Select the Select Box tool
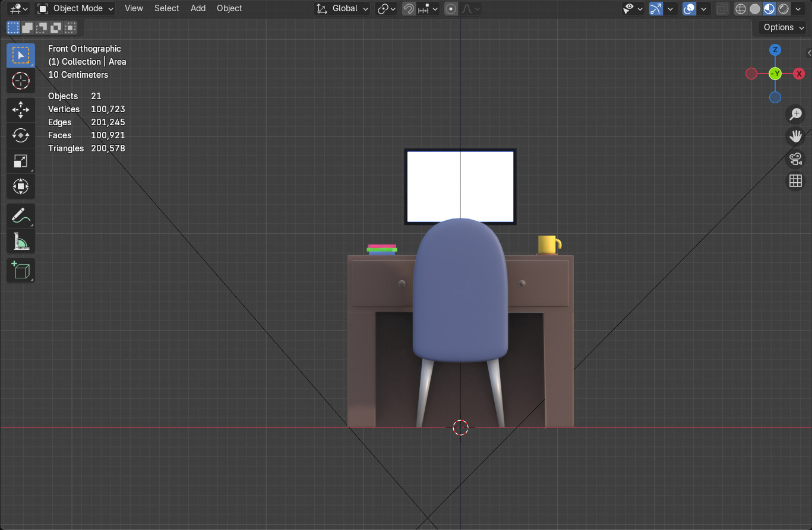This screenshot has width=812, height=530. click(x=21, y=55)
